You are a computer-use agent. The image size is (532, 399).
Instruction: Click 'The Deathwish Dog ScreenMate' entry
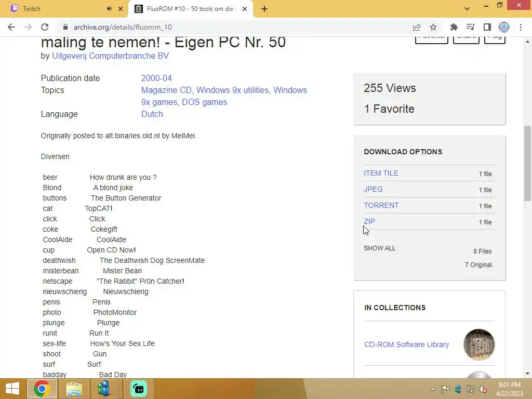[152, 260]
